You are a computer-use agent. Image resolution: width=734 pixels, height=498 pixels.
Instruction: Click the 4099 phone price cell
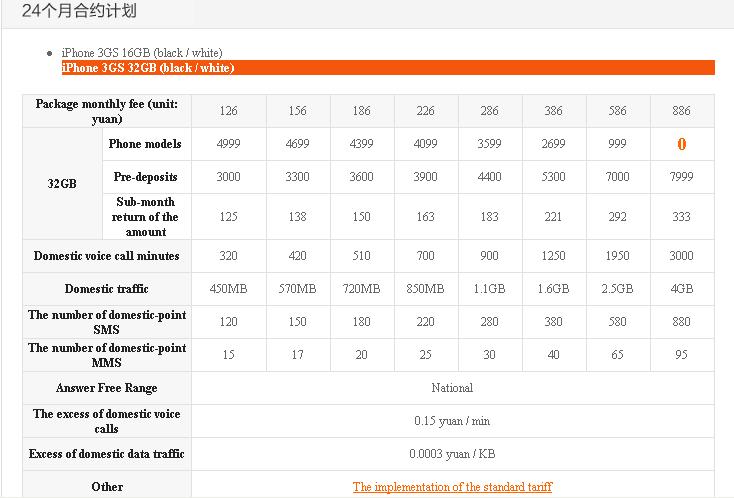pyautogui.click(x=426, y=144)
